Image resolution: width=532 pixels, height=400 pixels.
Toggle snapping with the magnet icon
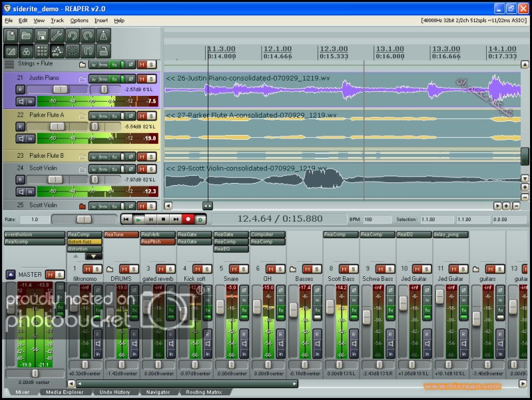[88, 51]
